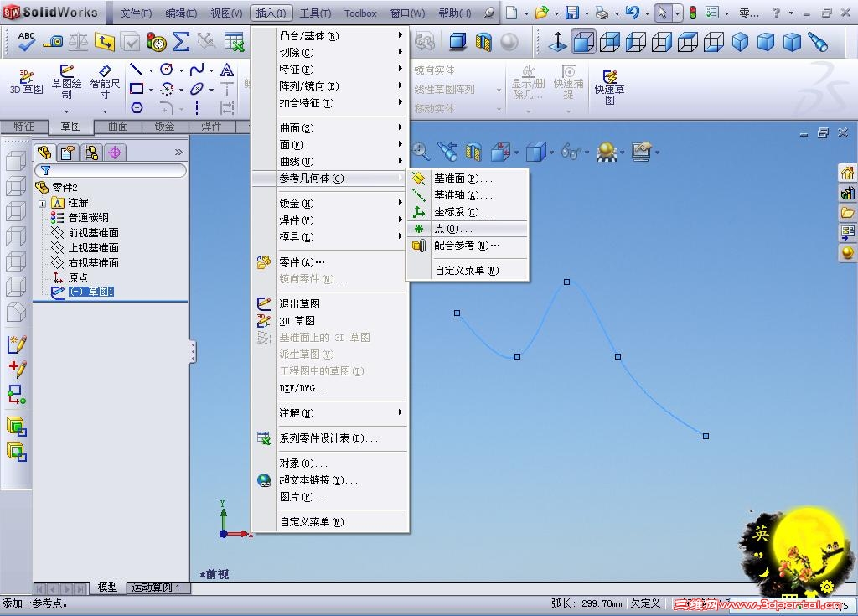Click the Save disk icon
The width and height of the screenshot is (858, 616).
571,12
